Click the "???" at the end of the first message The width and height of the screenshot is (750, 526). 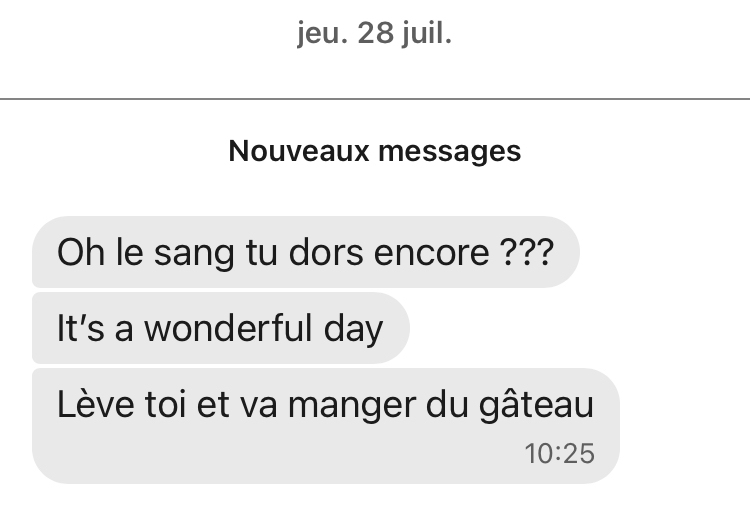pyautogui.click(x=524, y=252)
